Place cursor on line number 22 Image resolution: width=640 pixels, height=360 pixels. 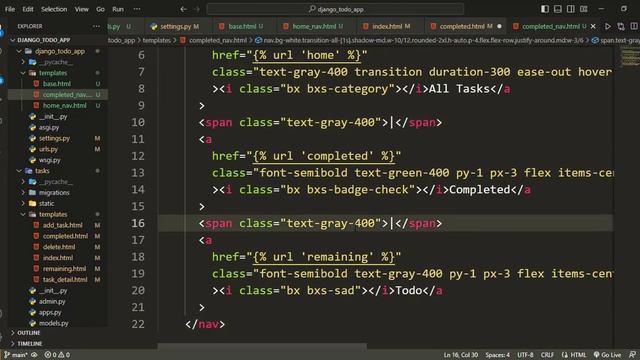click(x=138, y=324)
